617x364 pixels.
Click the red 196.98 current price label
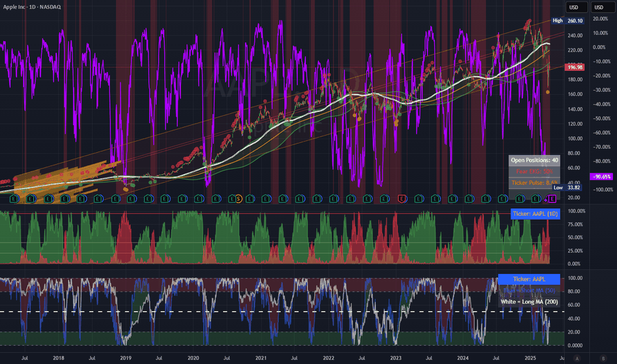pos(575,68)
